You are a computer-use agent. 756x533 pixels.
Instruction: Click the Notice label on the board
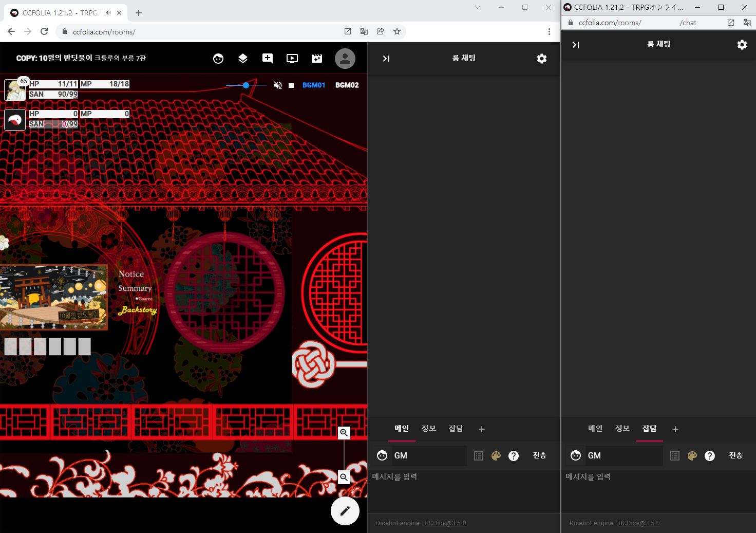pyautogui.click(x=131, y=274)
